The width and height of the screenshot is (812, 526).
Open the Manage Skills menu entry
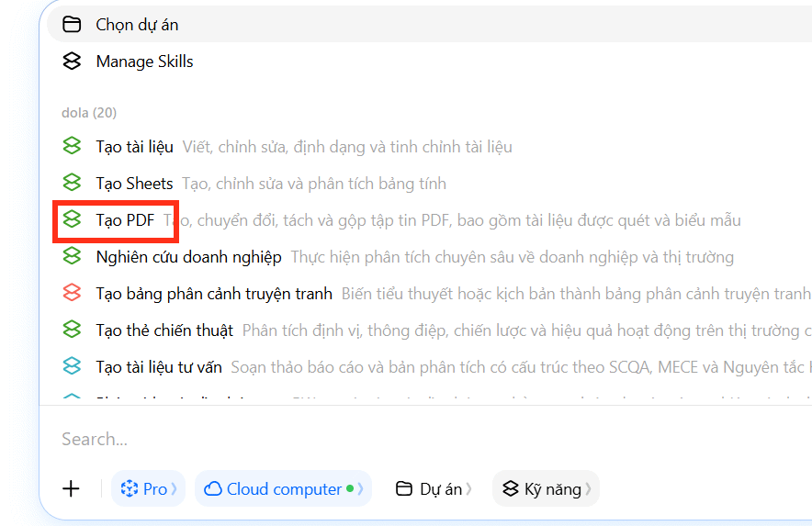point(430,62)
